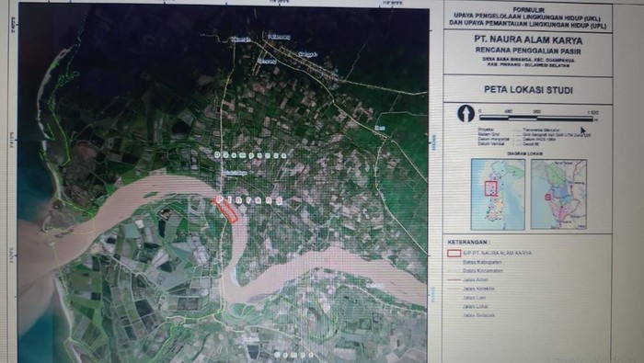Viewport: 644px width, 363px height.
Task: Click the red IUP legend rectangle symbol
Action: pyautogui.click(x=454, y=253)
